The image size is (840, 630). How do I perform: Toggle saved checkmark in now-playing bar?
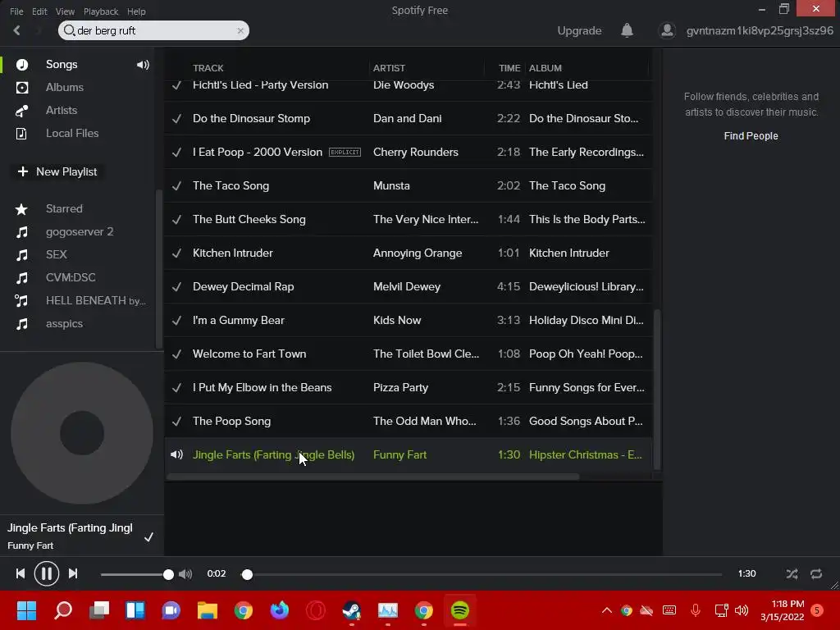coord(149,536)
